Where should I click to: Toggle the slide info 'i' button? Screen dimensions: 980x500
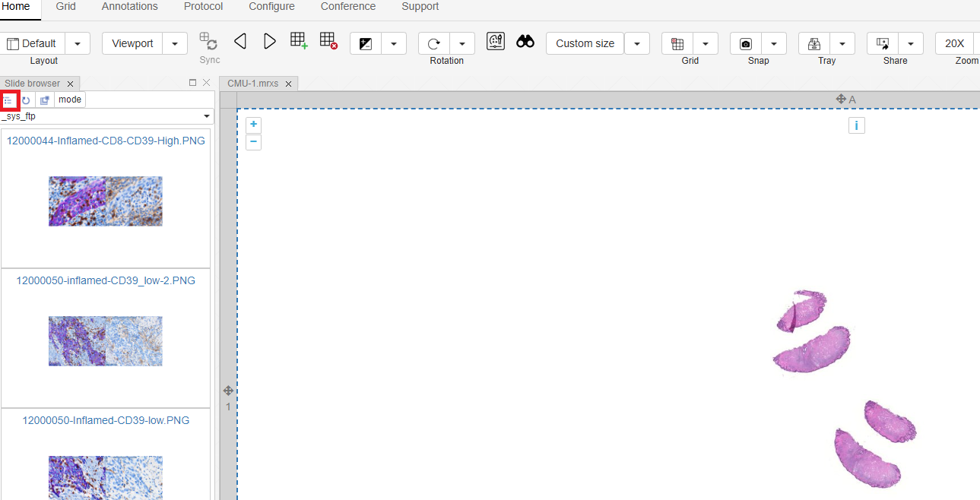856,125
